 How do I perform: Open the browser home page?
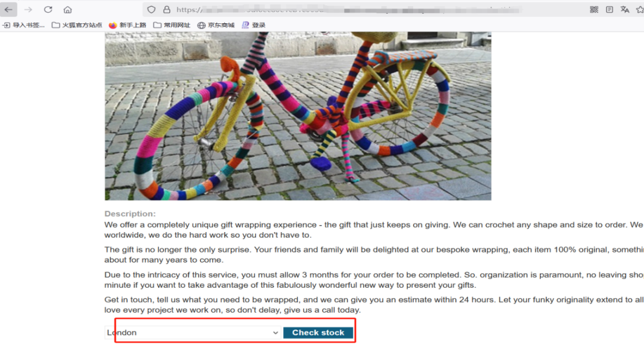point(68,10)
